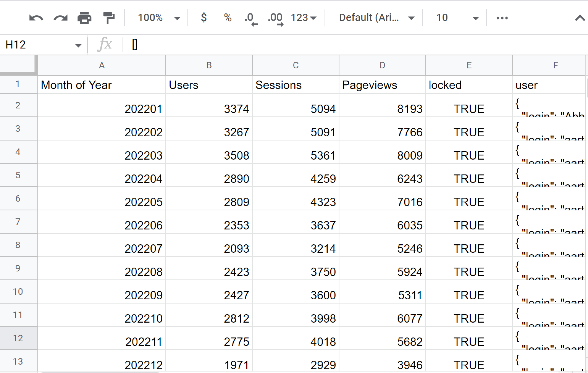Open the 123 number format dropdown

coord(304,18)
